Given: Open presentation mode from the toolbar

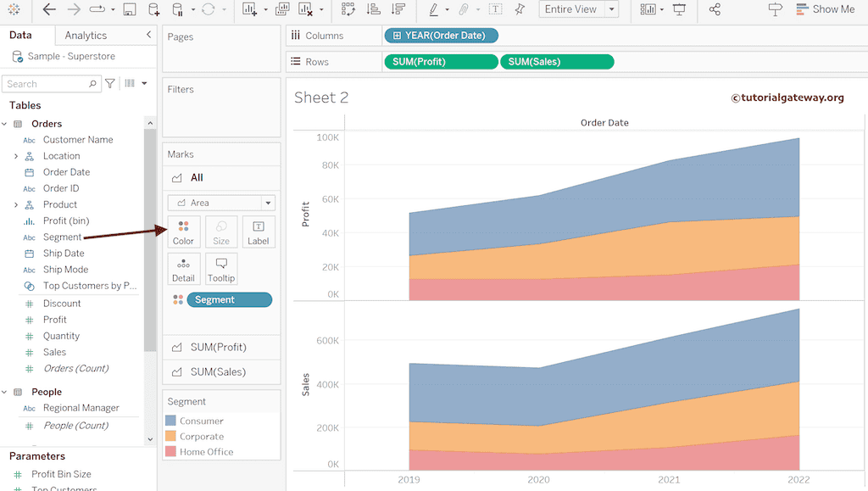Looking at the screenshot, I should pyautogui.click(x=679, y=9).
